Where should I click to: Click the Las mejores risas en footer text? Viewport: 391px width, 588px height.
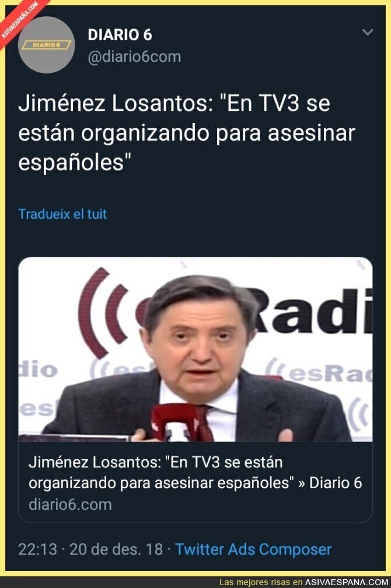261,582
